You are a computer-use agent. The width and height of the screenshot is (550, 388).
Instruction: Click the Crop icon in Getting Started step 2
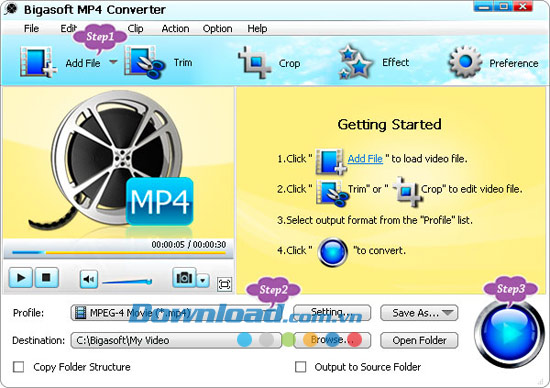coord(407,192)
